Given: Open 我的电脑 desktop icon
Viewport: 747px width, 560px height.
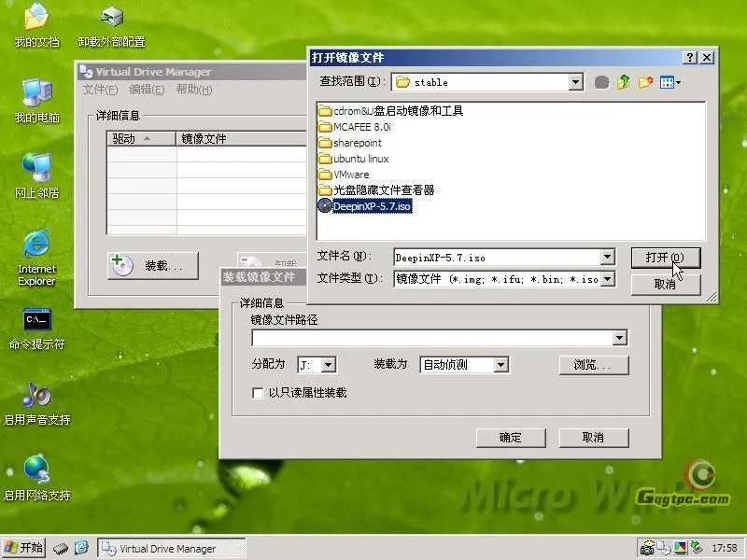Looking at the screenshot, I should pyautogui.click(x=35, y=98).
